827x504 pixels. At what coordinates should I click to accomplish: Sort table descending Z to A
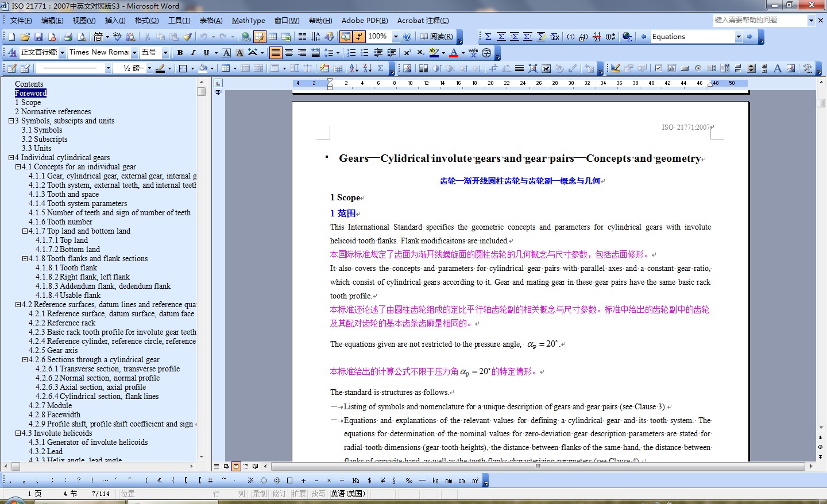pos(367,68)
